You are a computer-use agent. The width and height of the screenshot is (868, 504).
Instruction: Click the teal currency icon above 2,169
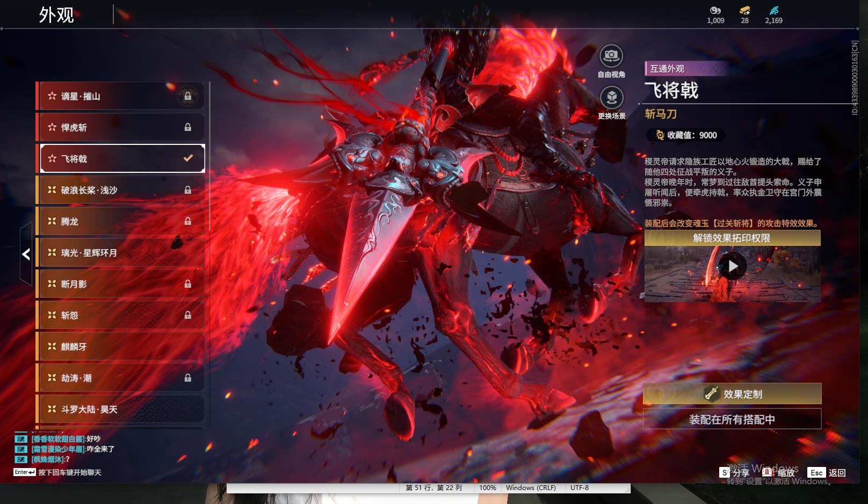click(773, 10)
